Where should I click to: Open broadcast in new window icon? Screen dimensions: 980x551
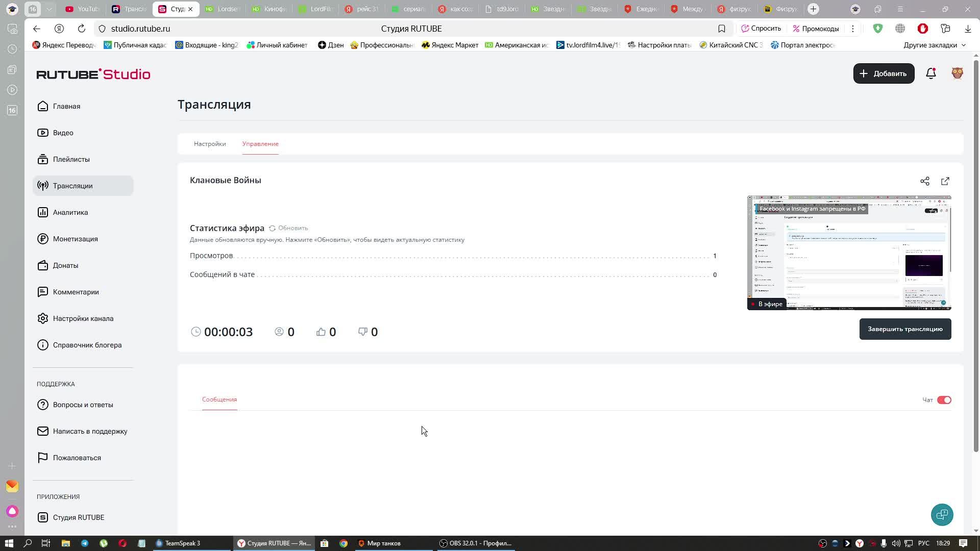point(945,181)
